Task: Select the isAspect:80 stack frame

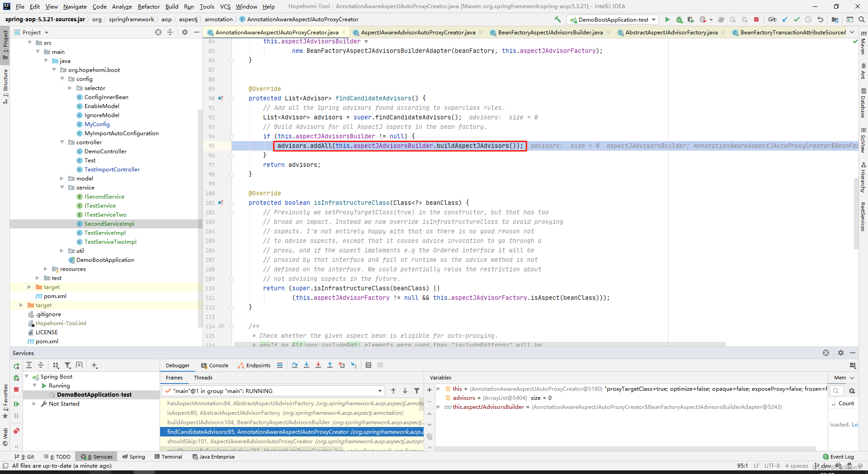Action: [x=292, y=412]
